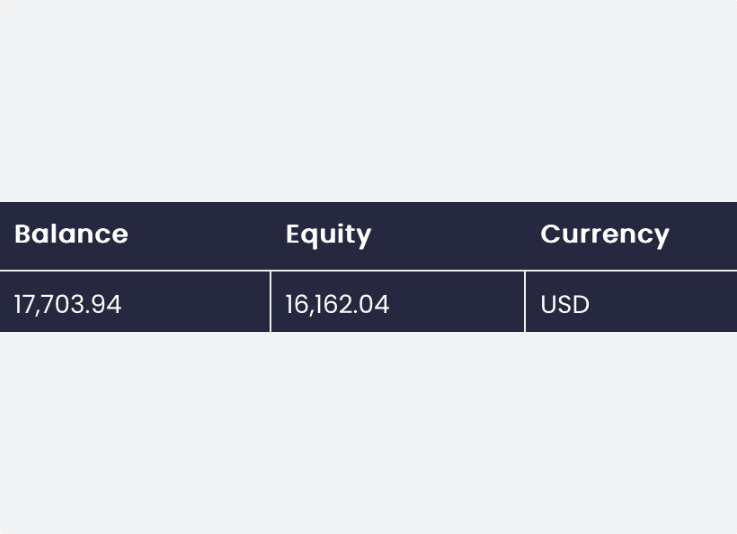Click the horizontal line under the Balance header
737x534 pixels.
135,270
